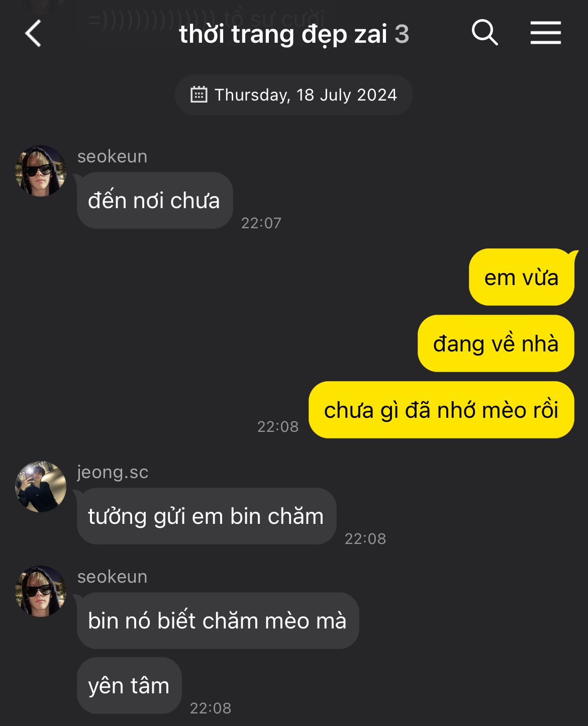Select the "tưởng gửi em bin chăm" message
Screen dimensions: 588x726
click(x=206, y=516)
